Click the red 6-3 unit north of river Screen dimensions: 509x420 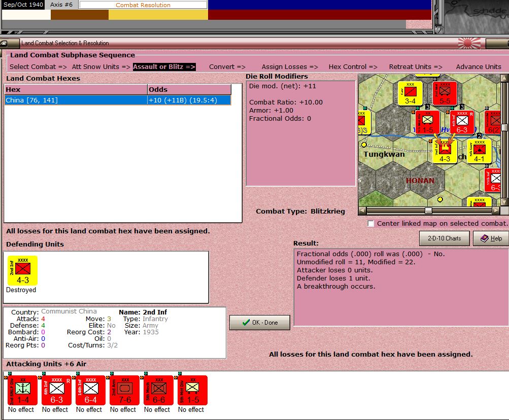462,122
